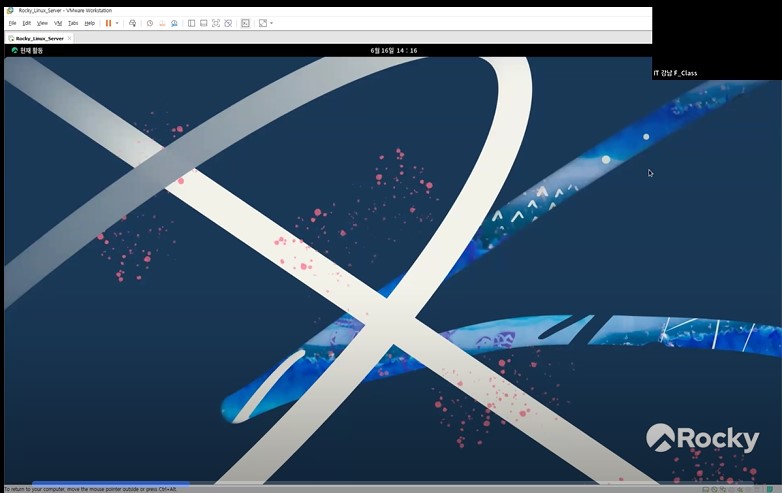Click the VMware Workstation title bar app icon
The height and width of the screenshot is (493, 782).
[10, 10]
